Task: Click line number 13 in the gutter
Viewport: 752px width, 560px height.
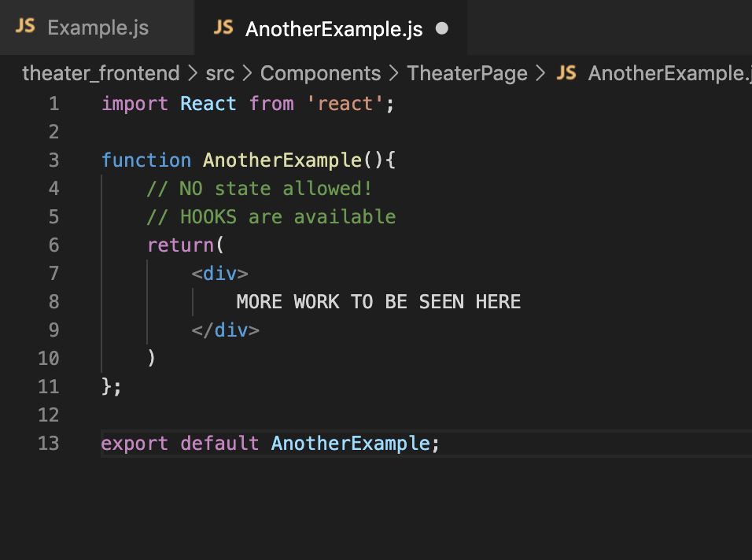Action: [x=48, y=443]
